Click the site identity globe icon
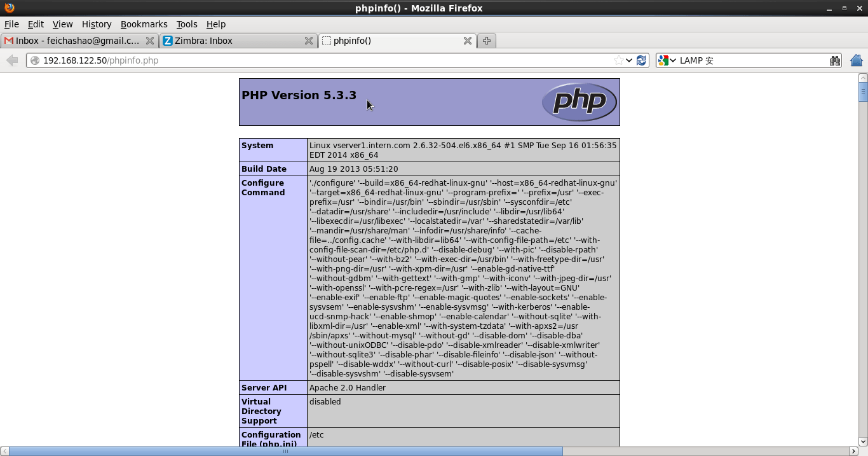 pos(35,60)
